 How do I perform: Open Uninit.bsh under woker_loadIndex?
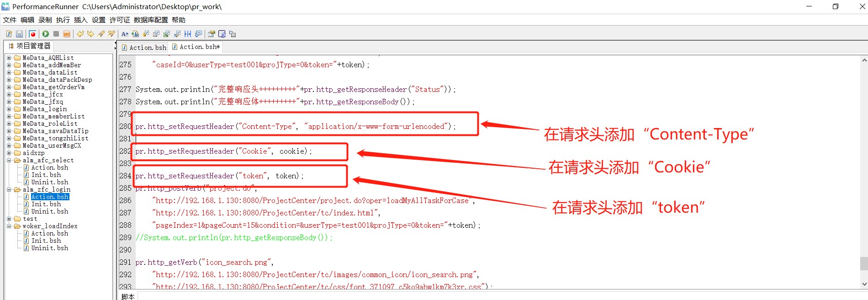pos(49,248)
